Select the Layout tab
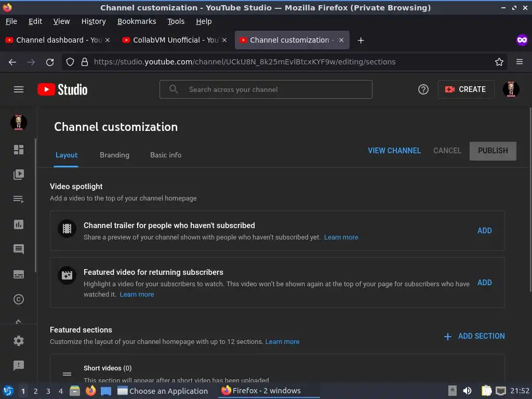The height and width of the screenshot is (399, 532). (x=66, y=155)
